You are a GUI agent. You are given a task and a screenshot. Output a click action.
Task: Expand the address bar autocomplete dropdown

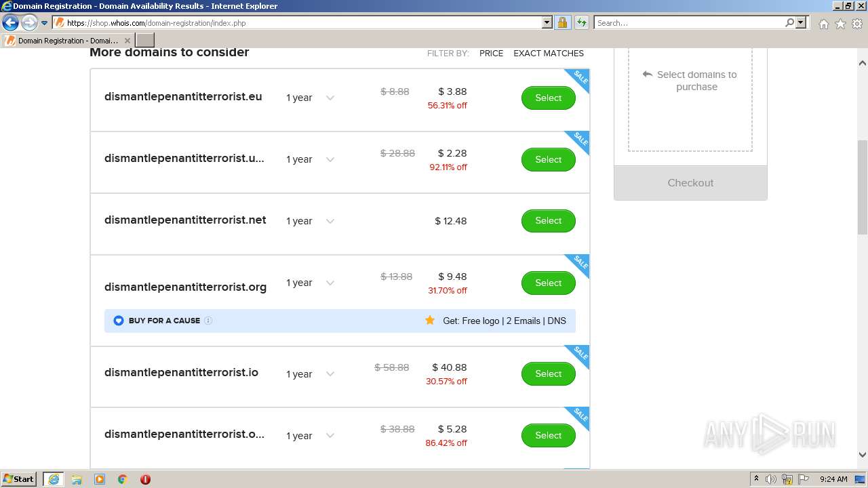click(x=547, y=23)
